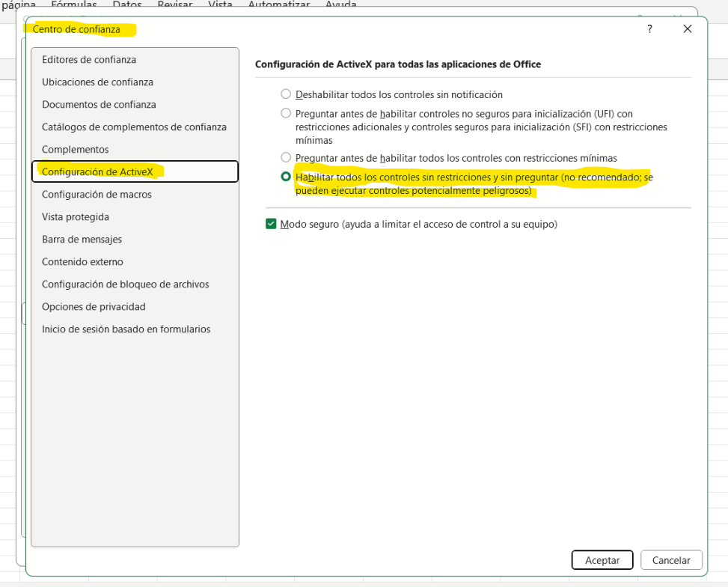The image size is (728, 587).
Task: Open the Vista ribbon tab in Excel
Action: coord(220,4)
